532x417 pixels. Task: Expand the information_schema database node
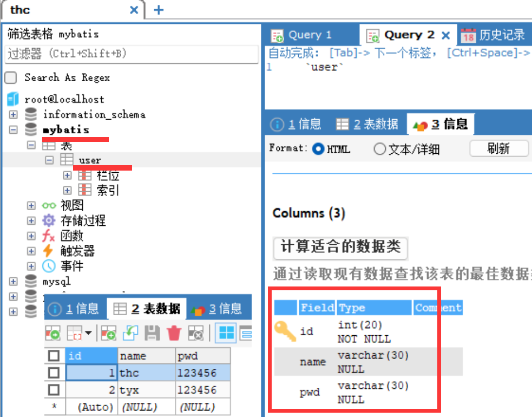(13, 114)
